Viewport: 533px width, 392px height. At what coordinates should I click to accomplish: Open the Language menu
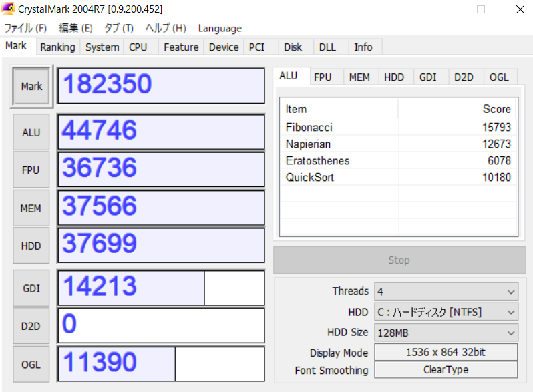point(220,28)
